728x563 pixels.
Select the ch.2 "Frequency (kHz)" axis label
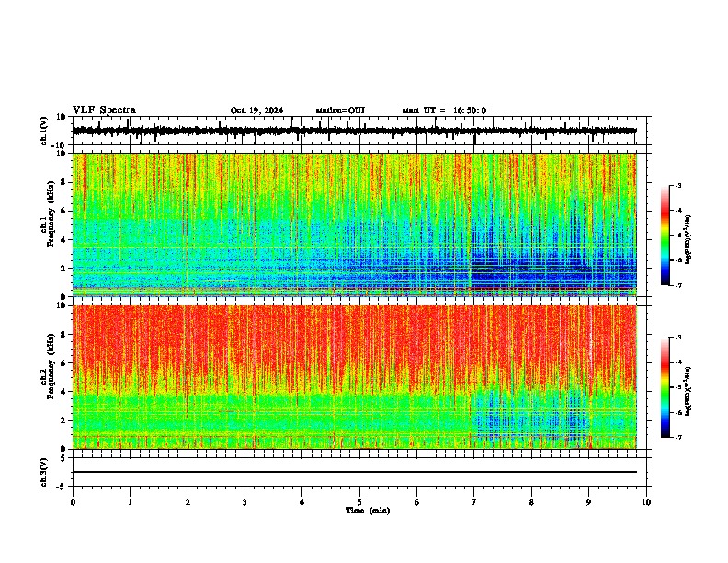[51, 366]
